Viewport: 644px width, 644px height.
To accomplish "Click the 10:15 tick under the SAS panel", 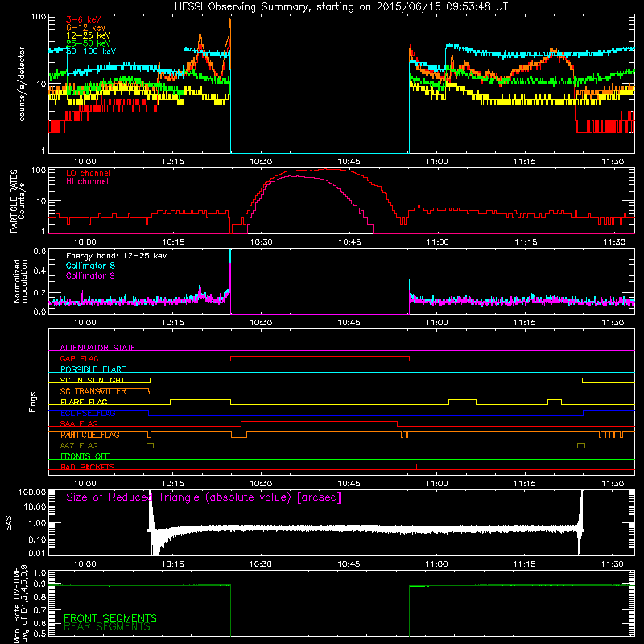I will click(172, 564).
